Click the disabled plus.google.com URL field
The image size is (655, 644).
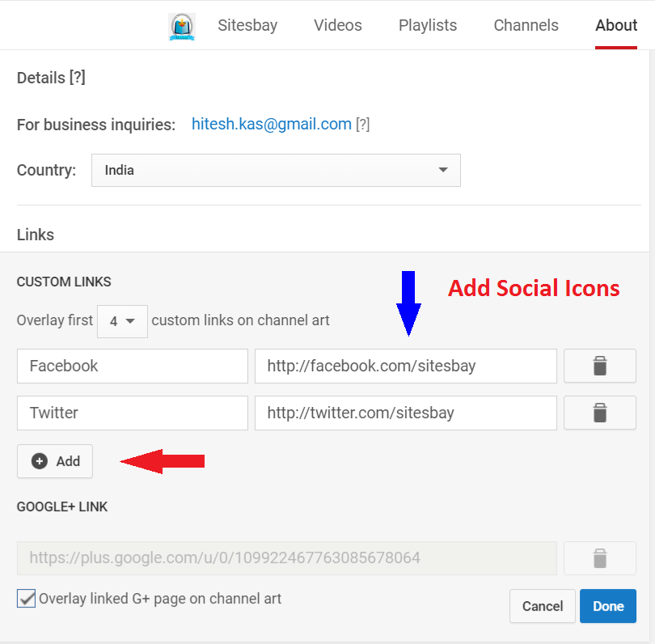286,558
